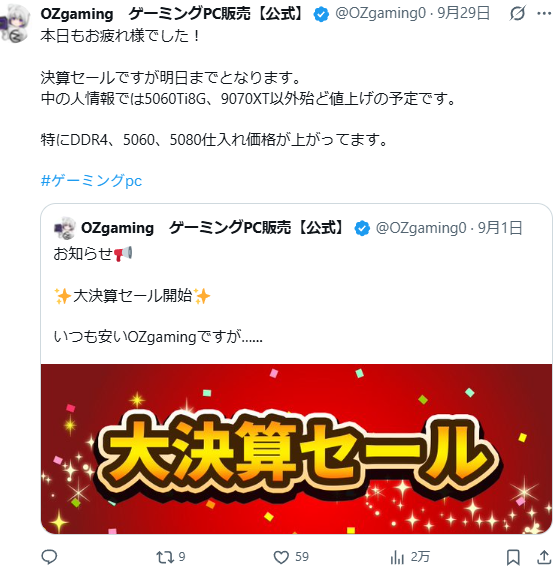View tweet analytics showing 2万 views
This screenshot has height=570, width=555.
point(410,557)
